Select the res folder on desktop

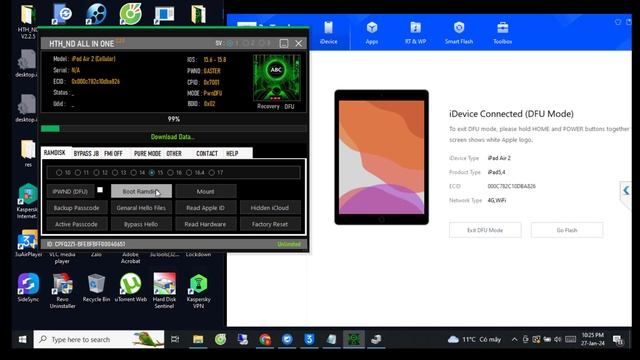coord(28,153)
